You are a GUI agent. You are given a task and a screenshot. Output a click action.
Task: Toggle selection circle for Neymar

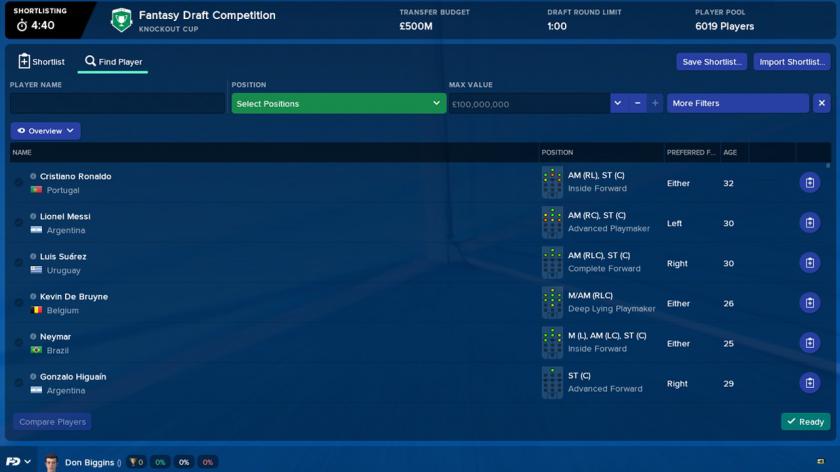(19, 343)
